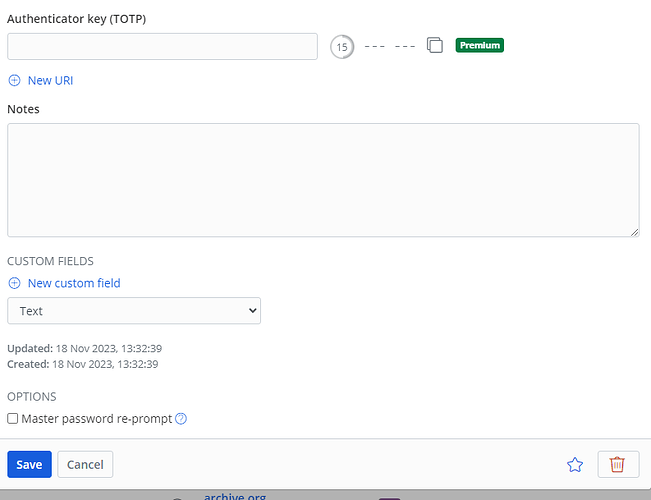Click the Created 18 Nov 2023 timestamp

click(83, 364)
